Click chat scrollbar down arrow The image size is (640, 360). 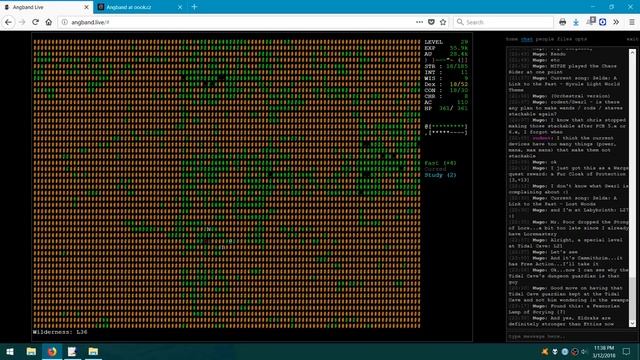632,323
